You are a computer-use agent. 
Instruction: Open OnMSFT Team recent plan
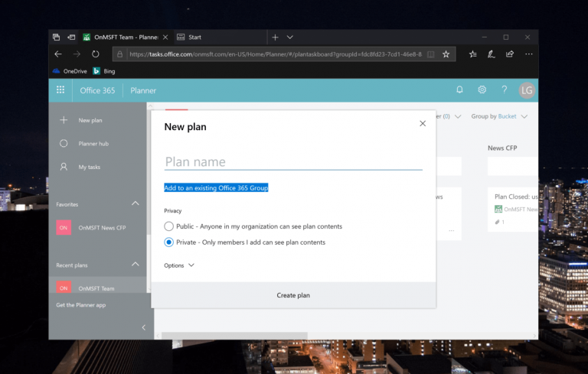tap(97, 286)
